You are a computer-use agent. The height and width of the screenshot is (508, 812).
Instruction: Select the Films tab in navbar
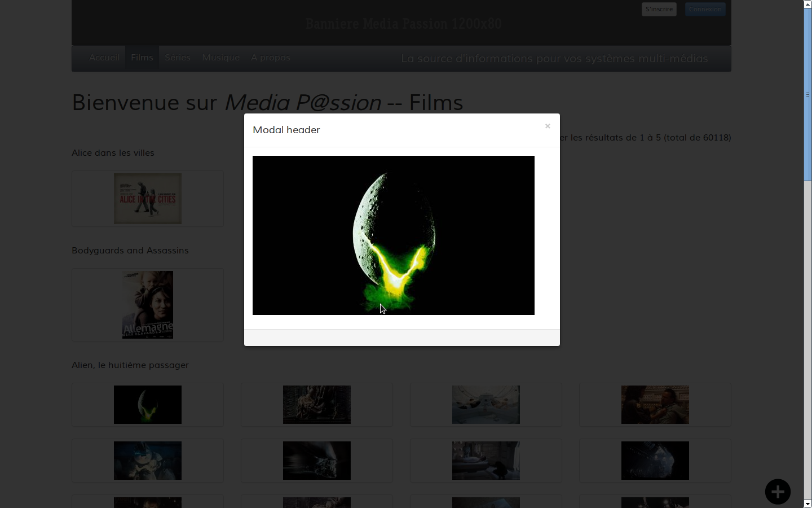point(142,58)
